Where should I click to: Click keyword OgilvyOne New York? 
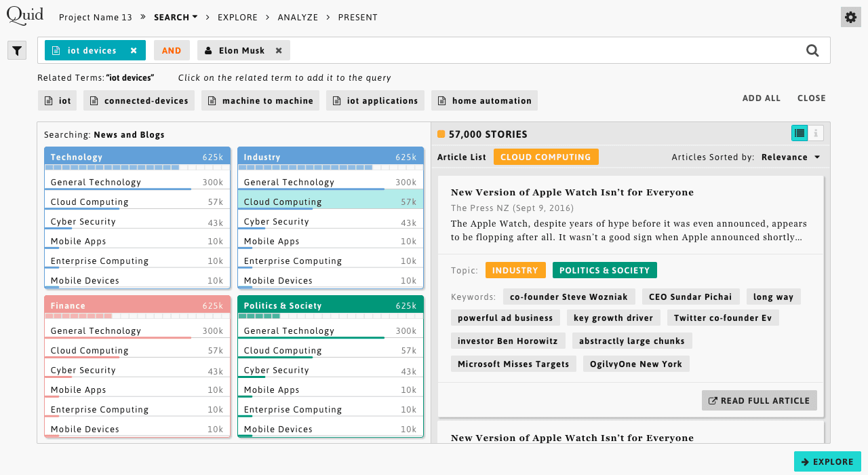click(636, 364)
